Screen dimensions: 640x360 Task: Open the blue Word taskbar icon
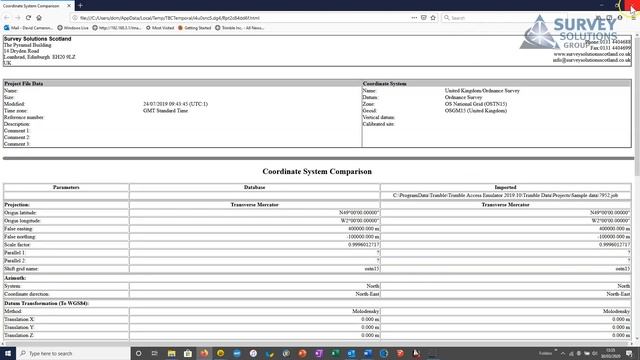pos(368,353)
